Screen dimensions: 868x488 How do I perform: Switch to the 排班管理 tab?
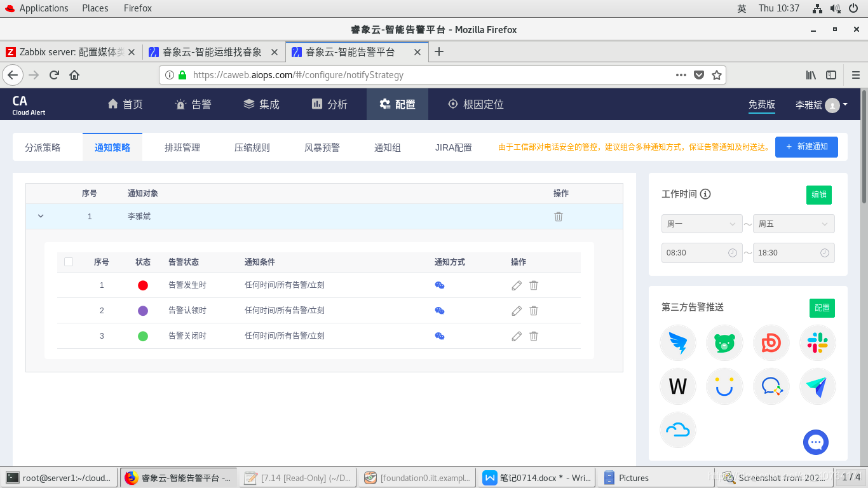click(182, 147)
